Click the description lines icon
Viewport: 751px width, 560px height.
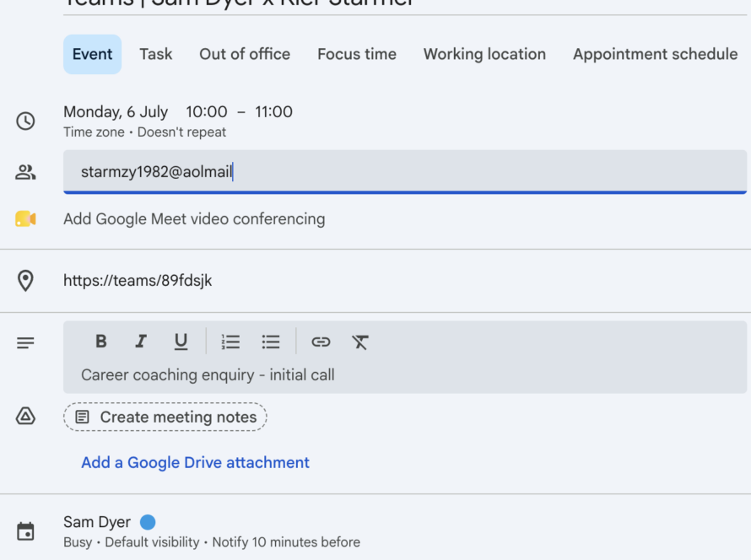tap(25, 342)
